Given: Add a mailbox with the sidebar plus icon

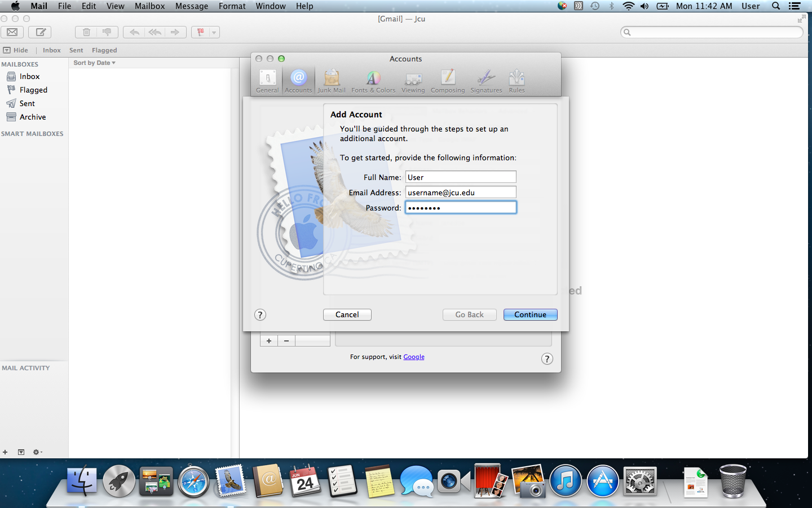Looking at the screenshot, I should (x=5, y=452).
